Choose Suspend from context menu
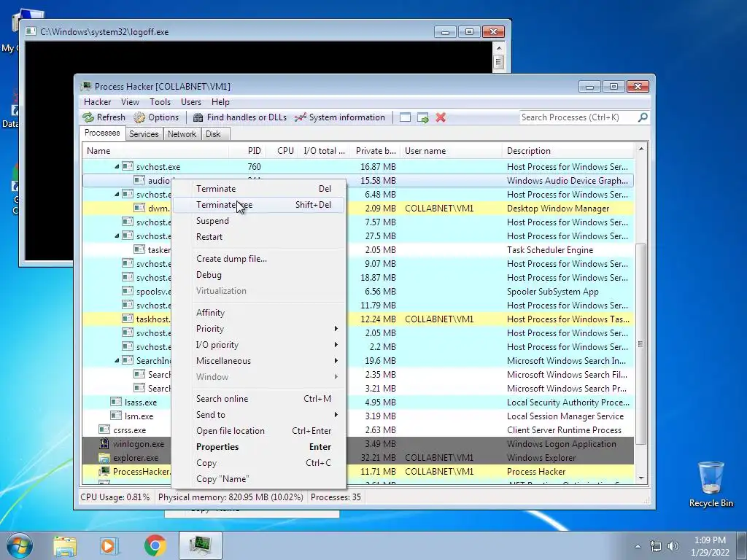Screen dimensions: 747x560 [258, 221]
